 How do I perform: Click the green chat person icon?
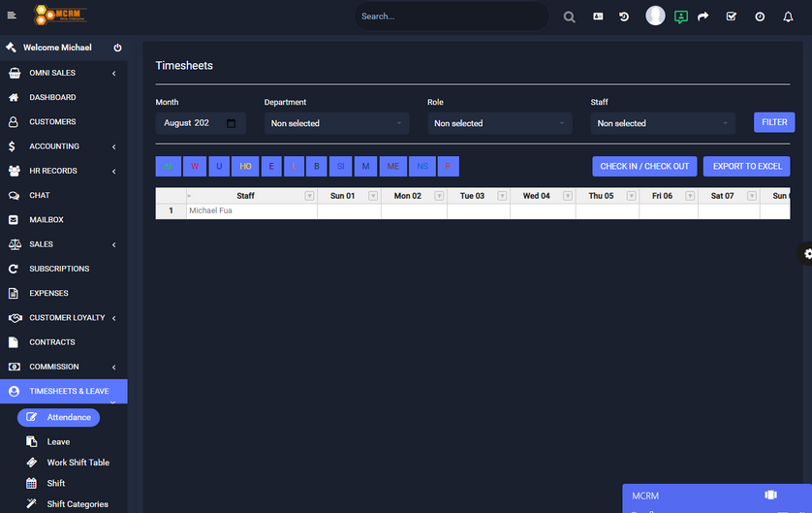[x=681, y=16]
